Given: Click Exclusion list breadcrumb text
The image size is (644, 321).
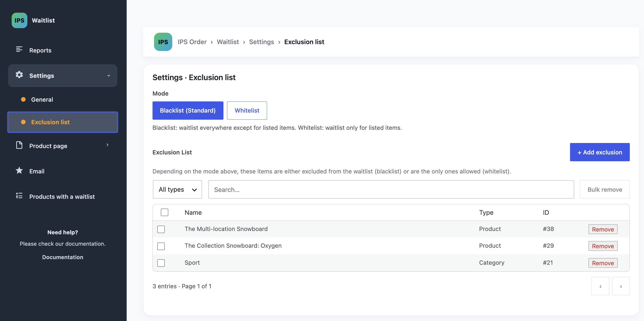Looking at the screenshot, I should tap(304, 42).
